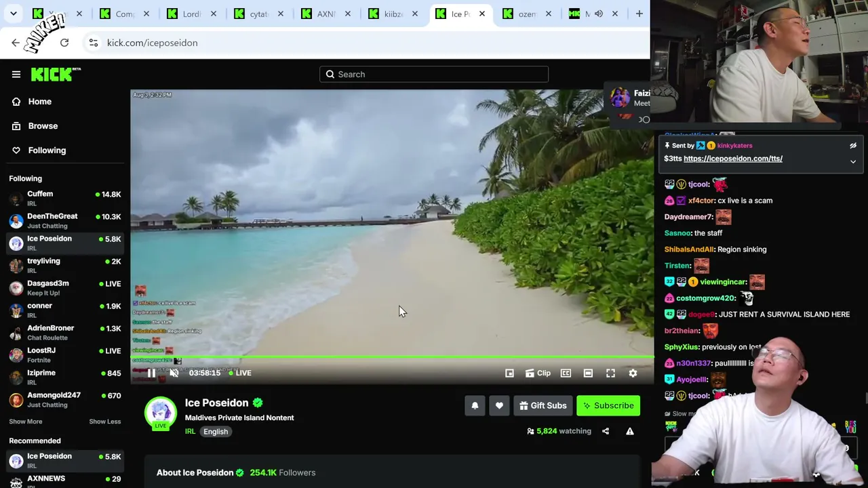
Task: Click the IRL category link
Action: pos(190,432)
